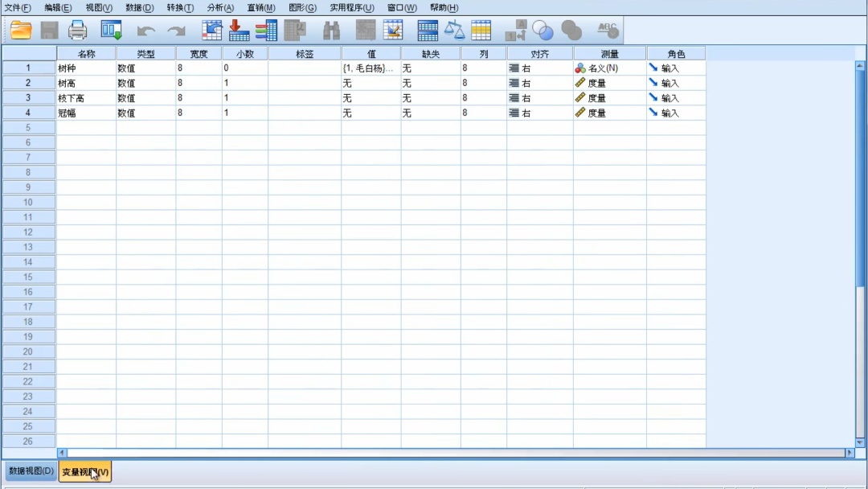Click the Print icon in toolbar

tap(78, 31)
